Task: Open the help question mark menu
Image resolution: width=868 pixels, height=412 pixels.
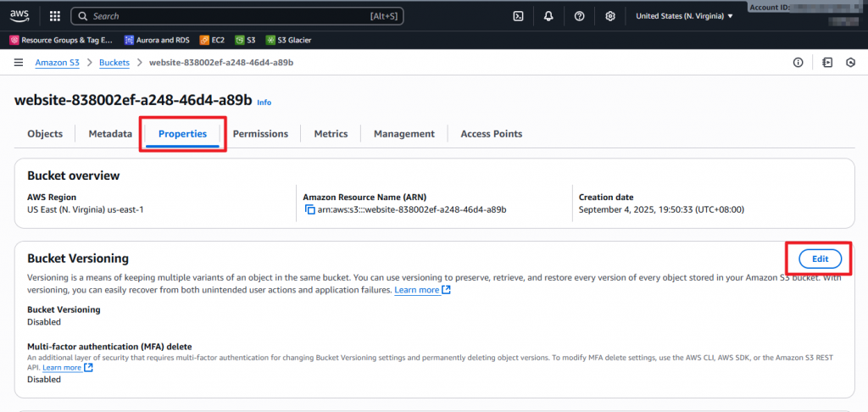Action: 579,16
